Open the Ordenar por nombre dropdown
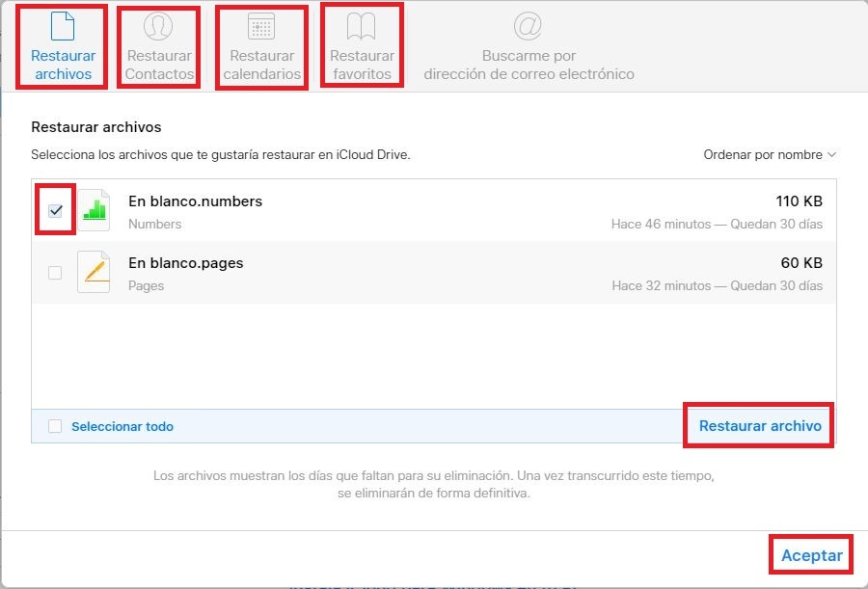Screen dimensions: 868x589 pyautogui.click(x=770, y=155)
